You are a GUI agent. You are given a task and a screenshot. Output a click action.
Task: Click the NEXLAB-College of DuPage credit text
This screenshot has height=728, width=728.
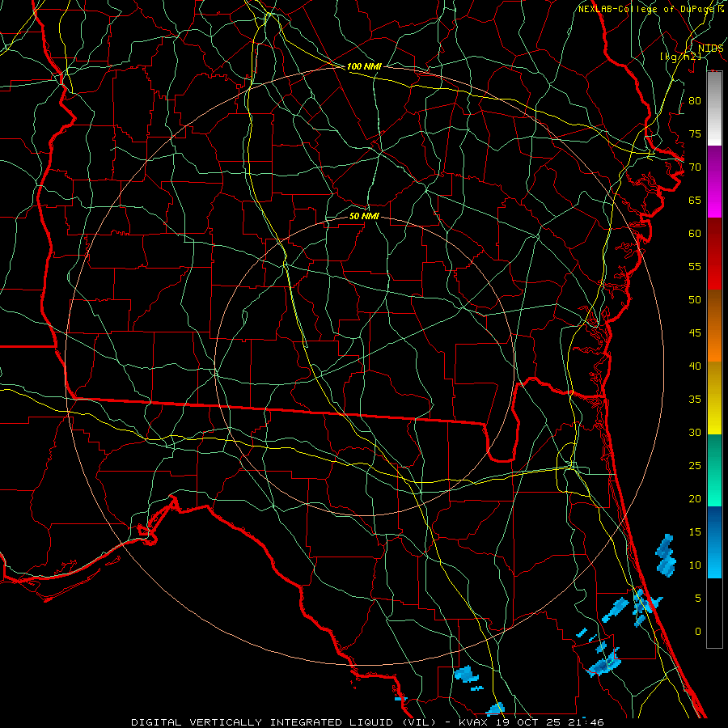(645, 9)
